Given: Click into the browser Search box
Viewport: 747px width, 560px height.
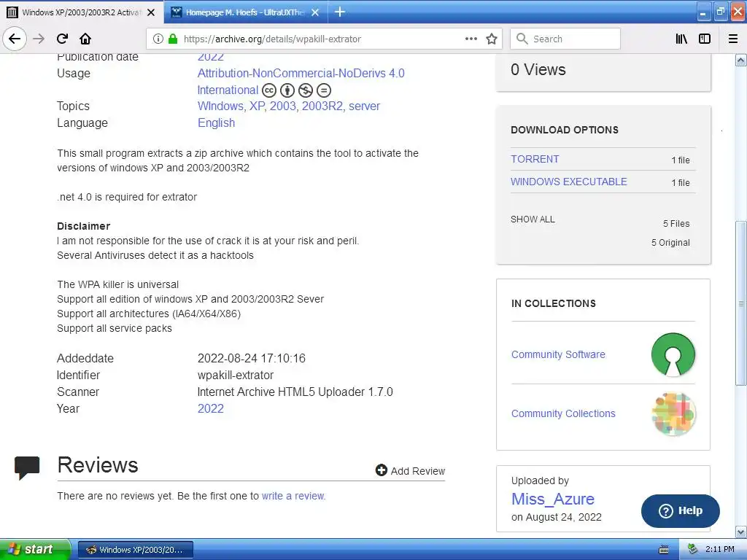Looking at the screenshot, I should 565,39.
